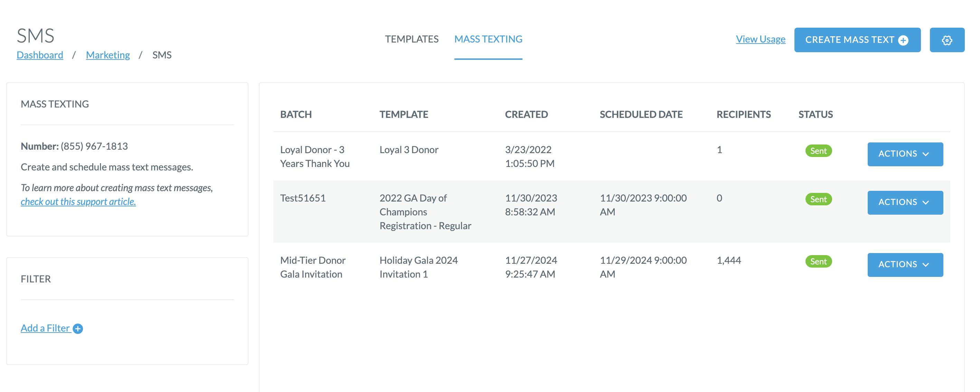Image resolution: width=980 pixels, height=392 pixels.
Task: Click the Sent badge for Test51651 row
Action: [x=818, y=199]
